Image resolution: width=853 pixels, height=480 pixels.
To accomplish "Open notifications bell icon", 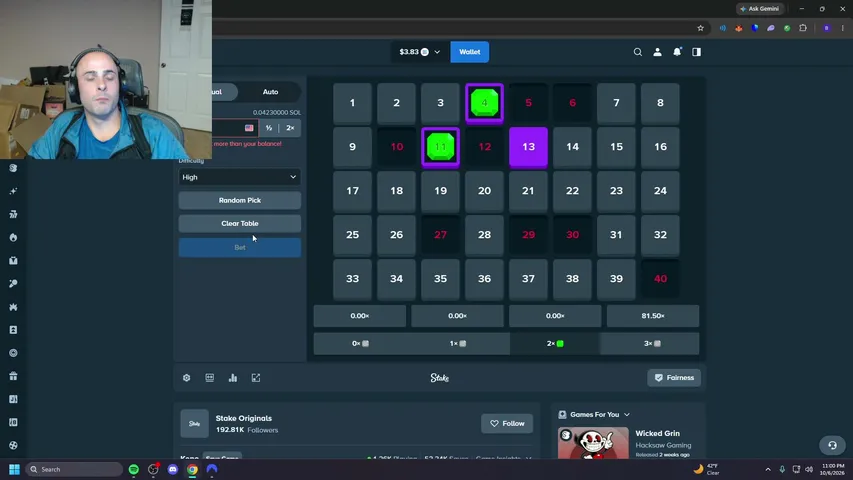I will (x=677, y=52).
